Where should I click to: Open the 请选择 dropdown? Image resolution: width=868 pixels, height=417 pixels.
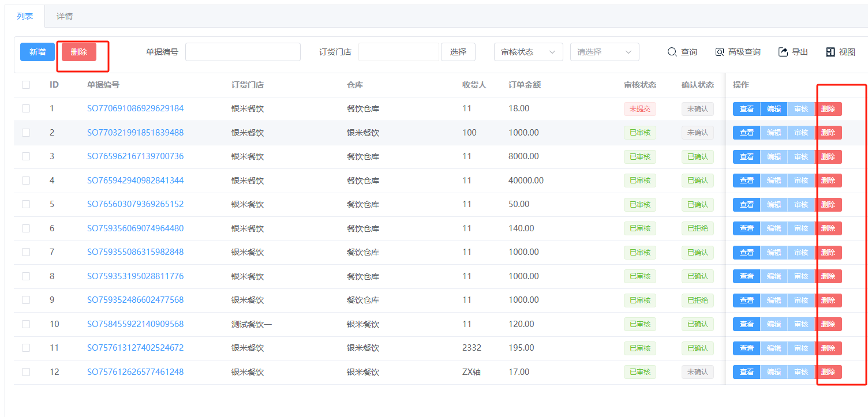pyautogui.click(x=604, y=52)
